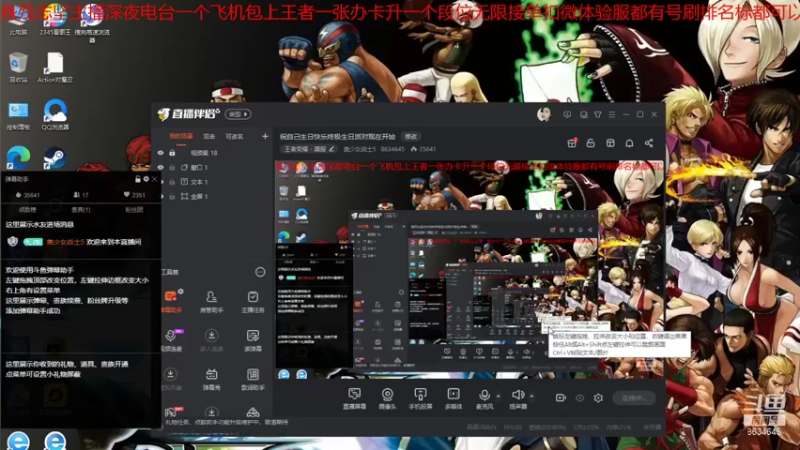800x450 pixels.
Task: Add the 摄像头 camera source
Action: pyautogui.click(x=387, y=398)
